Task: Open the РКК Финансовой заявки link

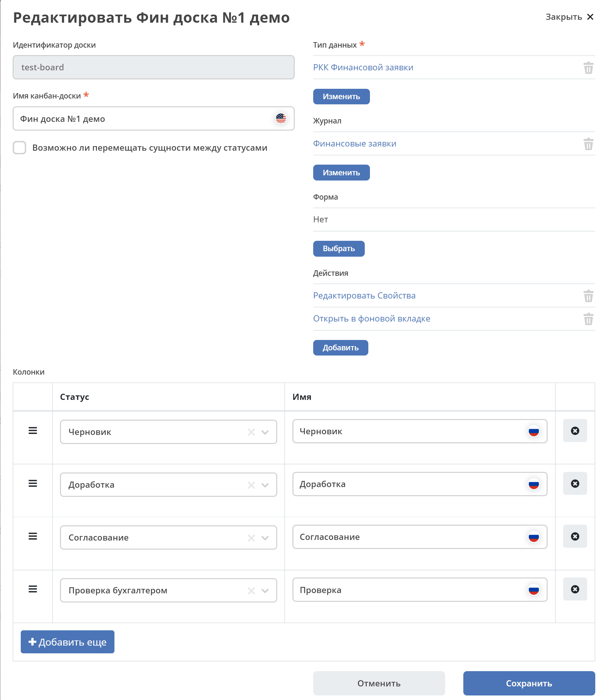Action: (x=363, y=67)
